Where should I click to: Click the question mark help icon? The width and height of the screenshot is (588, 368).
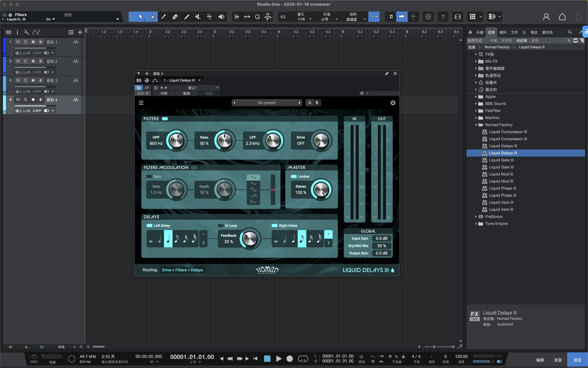443,17
